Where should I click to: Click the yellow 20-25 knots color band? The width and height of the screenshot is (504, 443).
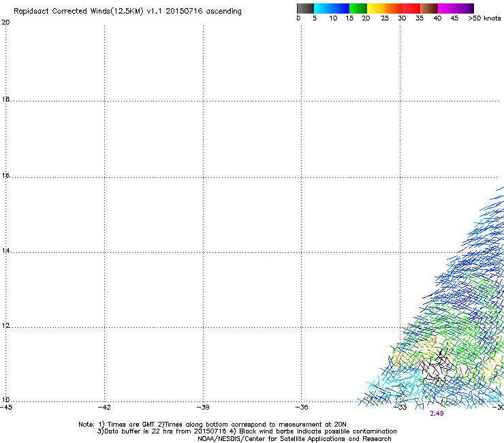pos(376,8)
